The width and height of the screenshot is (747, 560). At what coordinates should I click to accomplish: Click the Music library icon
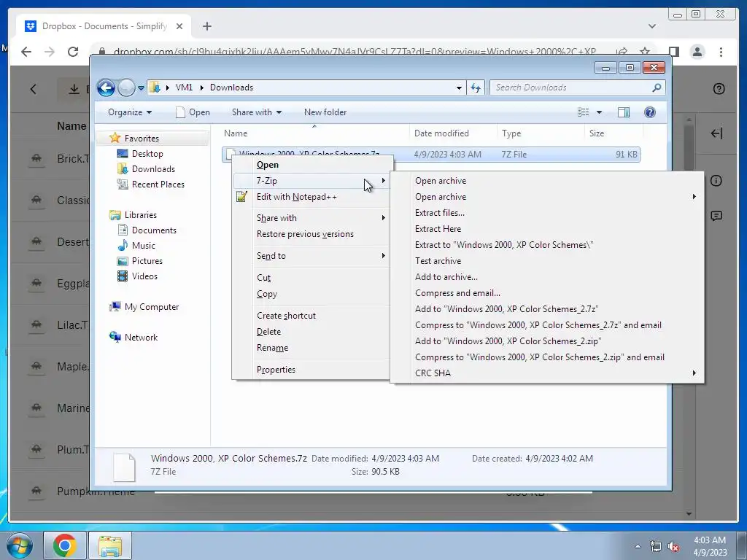pyautogui.click(x=123, y=245)
